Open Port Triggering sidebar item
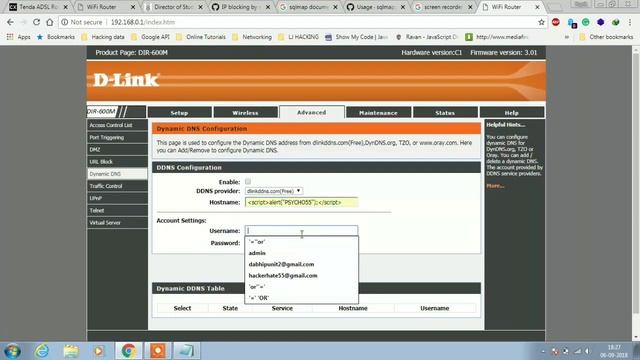This screenshot has width=640, height=360. (x=117, y=137)
